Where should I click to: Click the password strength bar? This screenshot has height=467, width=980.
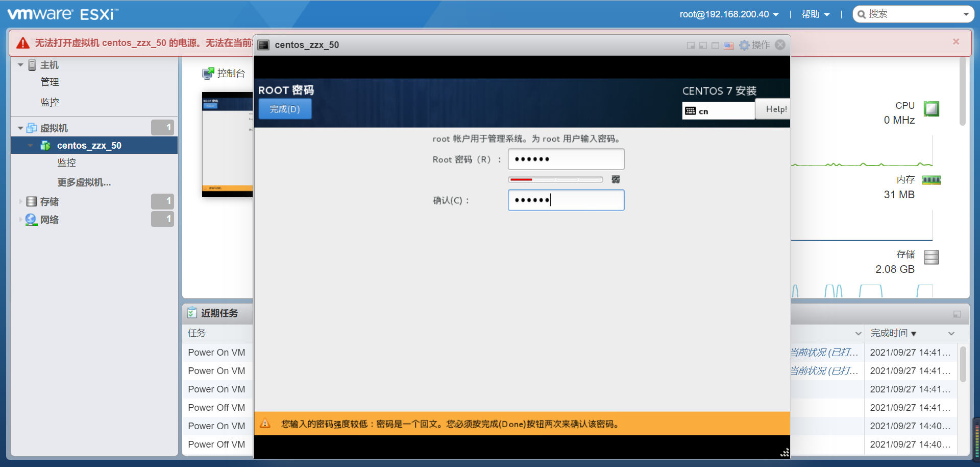555,179
